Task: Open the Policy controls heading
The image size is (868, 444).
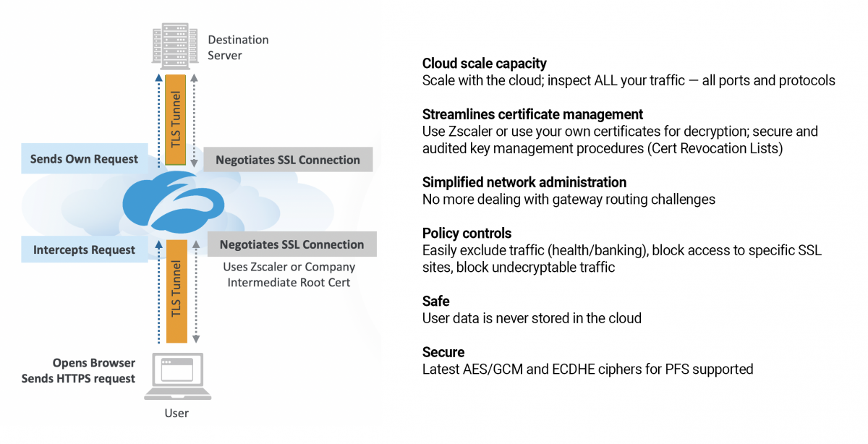Action: pos(467,234)
